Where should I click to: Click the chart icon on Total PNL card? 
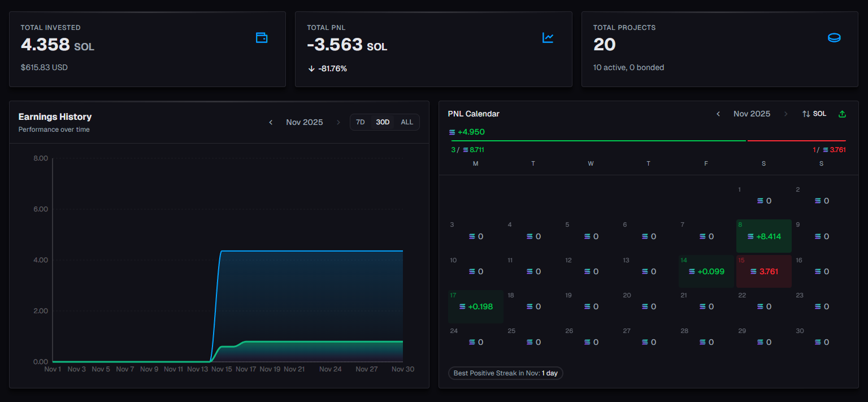pos(548,37)
